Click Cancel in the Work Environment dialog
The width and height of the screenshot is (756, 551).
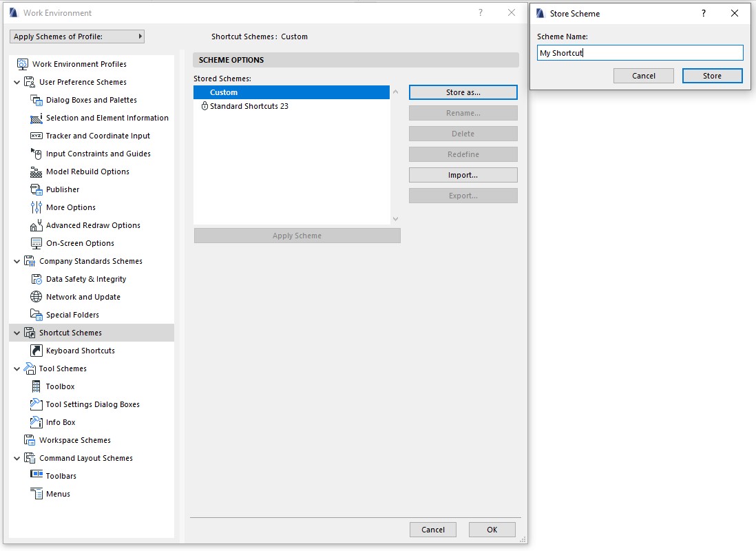(x=433, y=530)
